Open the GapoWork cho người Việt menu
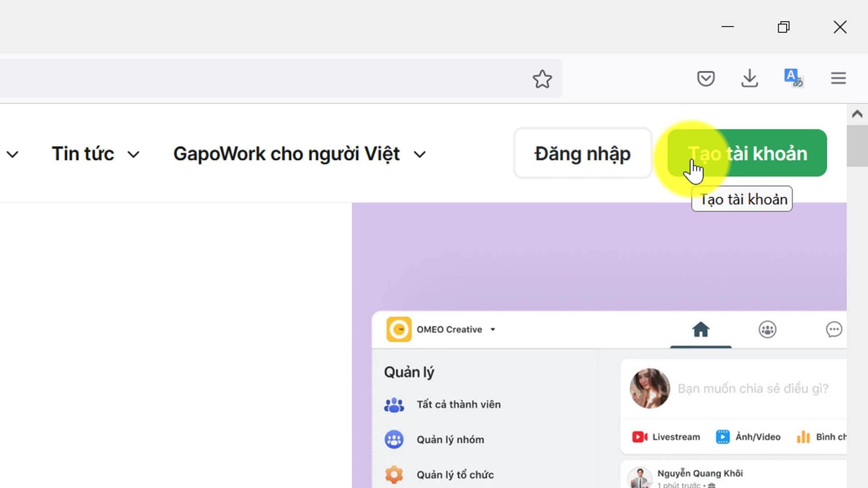The image size is (868, 488). click(287, 154)
